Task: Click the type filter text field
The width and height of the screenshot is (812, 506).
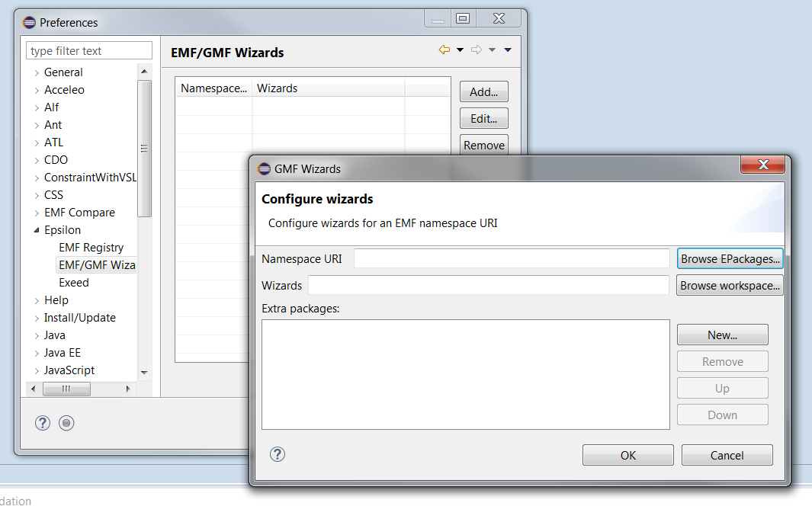Action: pyautogui.click(x=89, y=51)
